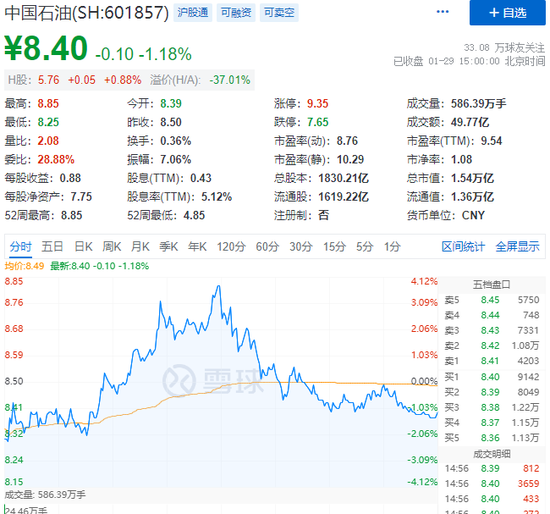Image resolution: width=550 pixels, height=514 pixels.
Task: Select the 分时 chart tab
Action: click(x=21, y=247)
